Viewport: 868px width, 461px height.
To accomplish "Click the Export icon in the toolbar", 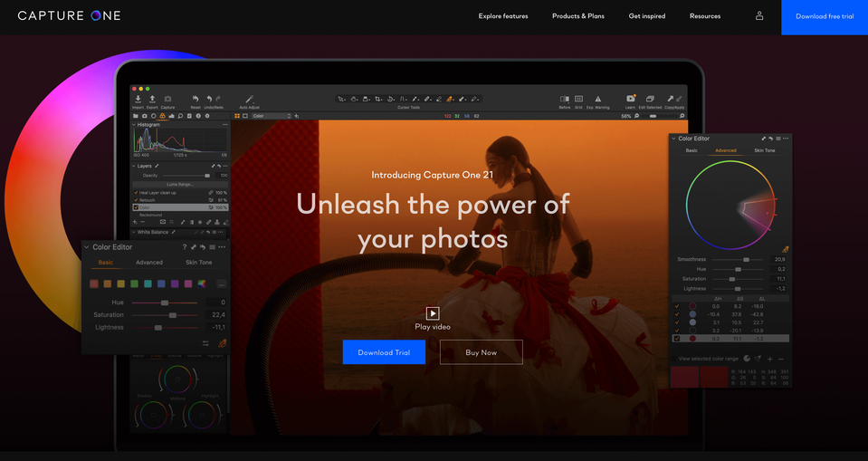I will click(152, 100).
